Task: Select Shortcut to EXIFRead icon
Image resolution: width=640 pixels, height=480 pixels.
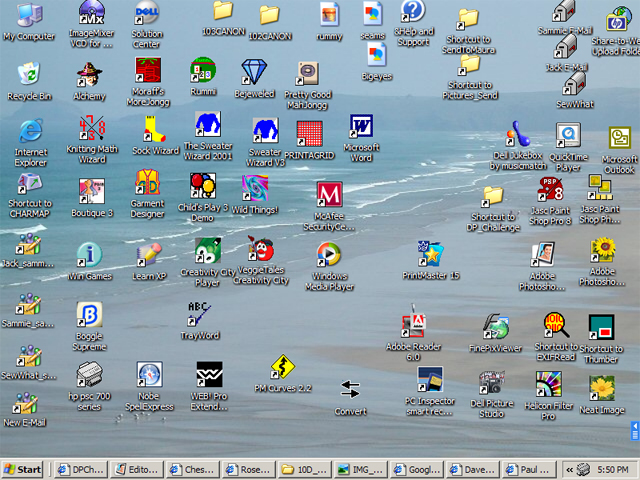Action: tap(556, 325)
